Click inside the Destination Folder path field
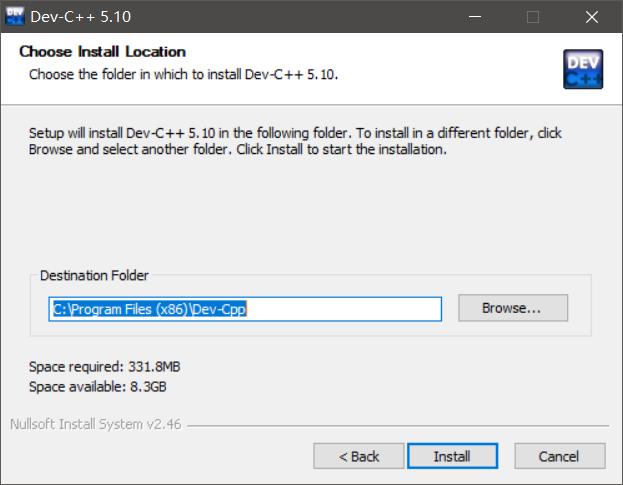 click(245, 309)
